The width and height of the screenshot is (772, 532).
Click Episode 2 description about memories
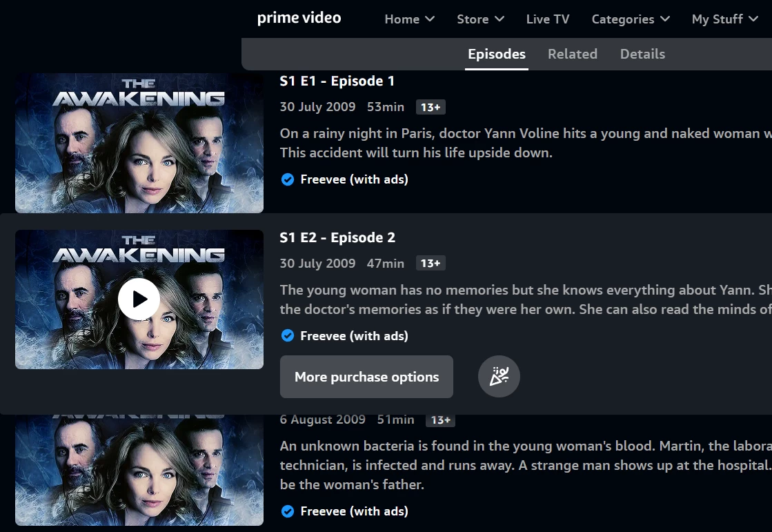[526, 299]
